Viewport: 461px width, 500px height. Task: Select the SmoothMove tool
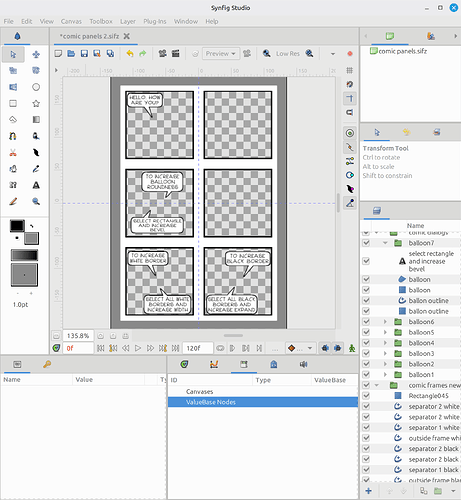(36, 54)
